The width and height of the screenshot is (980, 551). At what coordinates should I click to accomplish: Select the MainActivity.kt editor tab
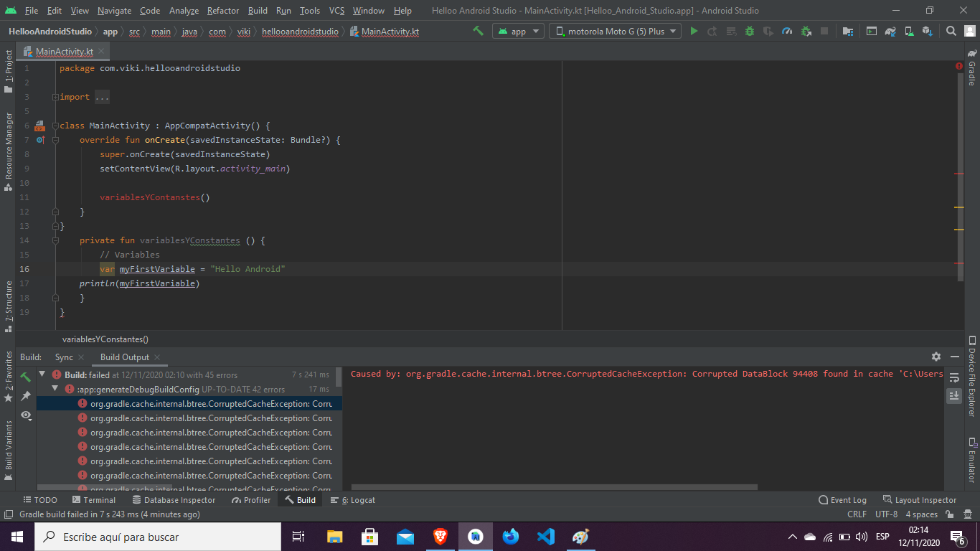tap(65, 52)
